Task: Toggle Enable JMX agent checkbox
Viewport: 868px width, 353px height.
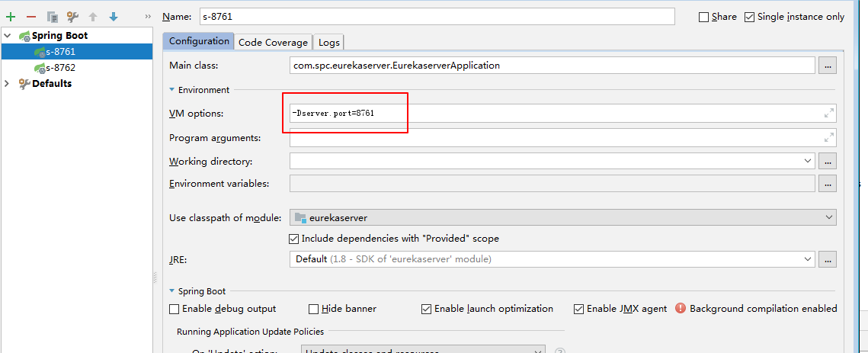Action: pos(578,309)
